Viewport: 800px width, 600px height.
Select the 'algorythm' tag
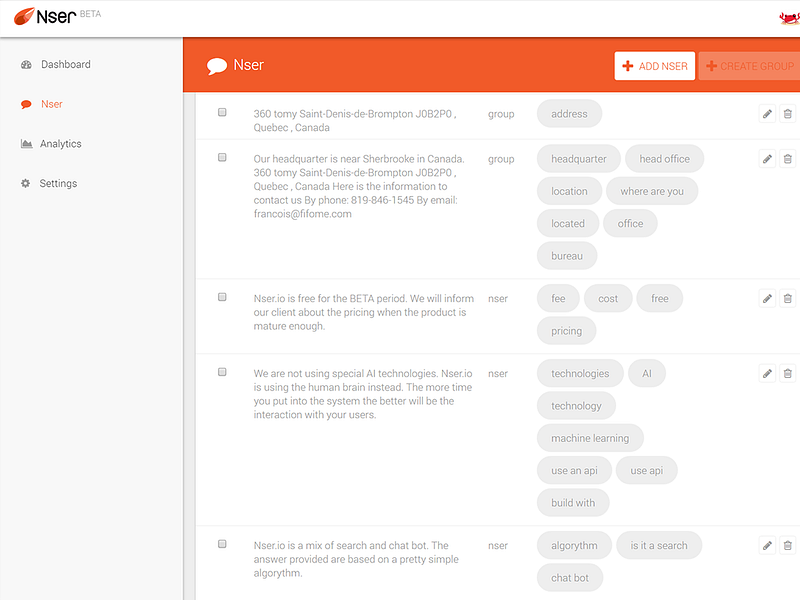[574, 545]
